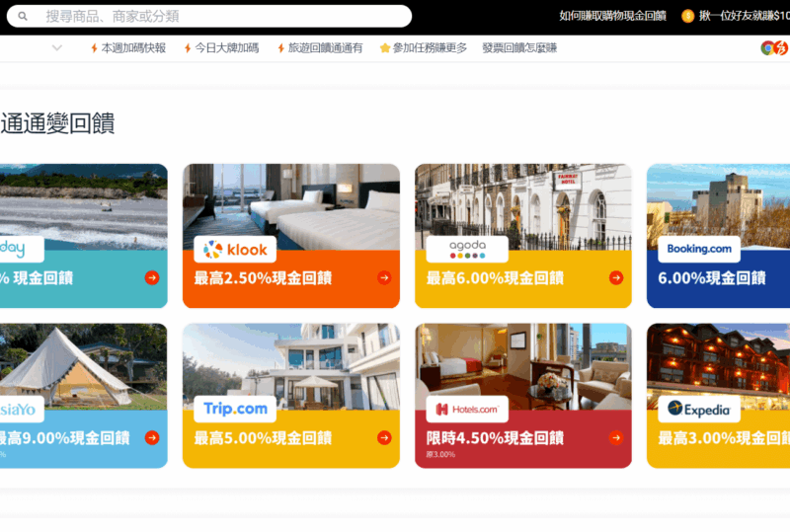This screenshot has height=532, width=790.
Task: Click the lightning icon beside 本週加碼快報
Action: tap(94, 47)
